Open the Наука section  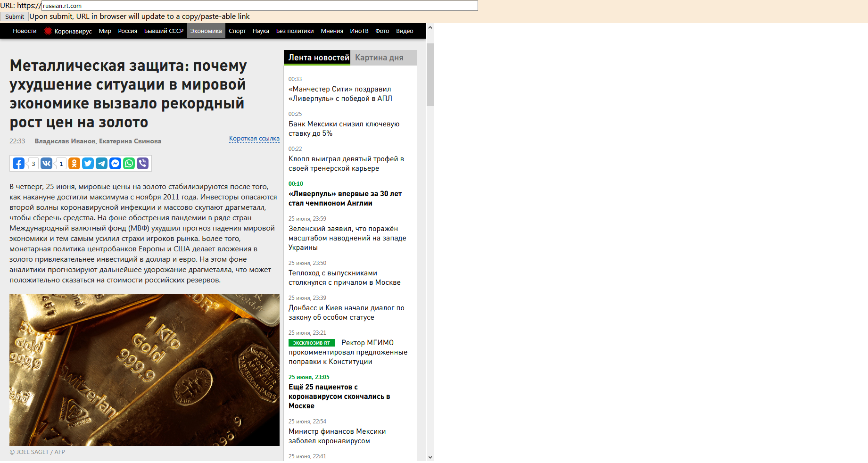[x=261, y=31]
